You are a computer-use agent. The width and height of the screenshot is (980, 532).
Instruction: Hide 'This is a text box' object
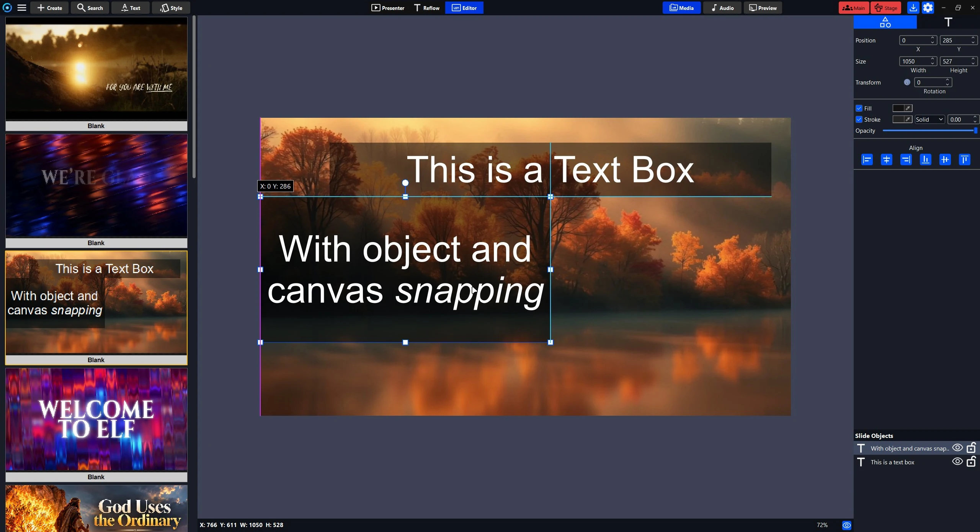(957, 461)
